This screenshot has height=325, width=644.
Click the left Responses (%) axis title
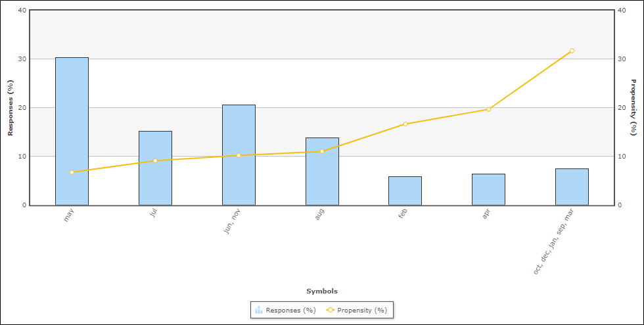[x=10, y=108]
